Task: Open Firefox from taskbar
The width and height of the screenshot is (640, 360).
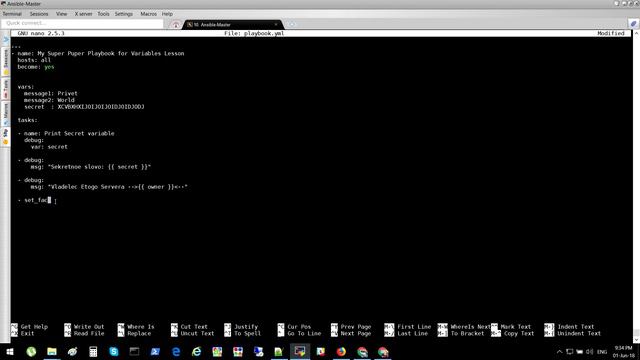Action: coord(341,352)
